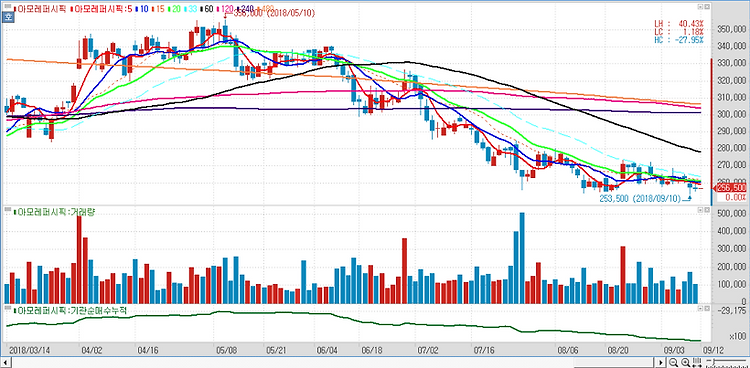
Task: Select the 아모레퍼시픽 price legend label
Action: pos(39,9)
